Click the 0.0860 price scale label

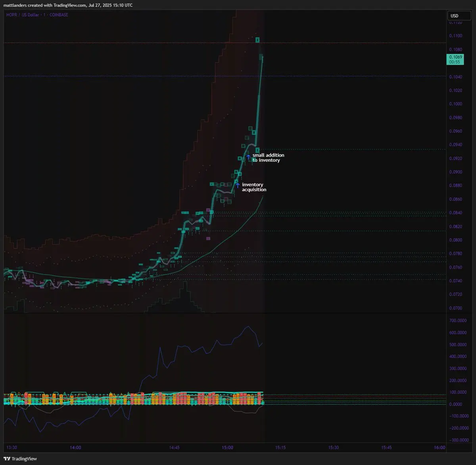[455, 199]
